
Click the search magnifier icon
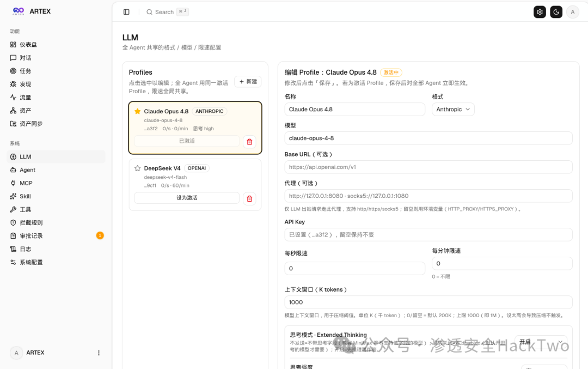(x=149, y=12)
